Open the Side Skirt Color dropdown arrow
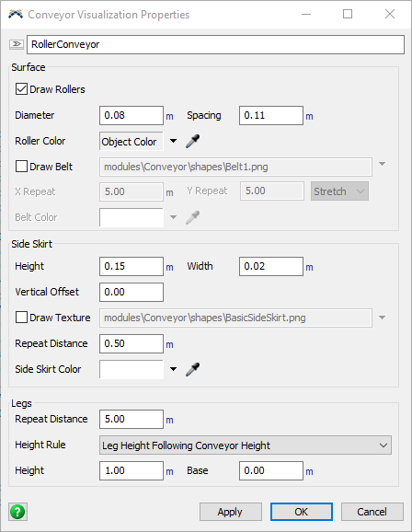This screenshot has height=532, width=412. point(173,369)
